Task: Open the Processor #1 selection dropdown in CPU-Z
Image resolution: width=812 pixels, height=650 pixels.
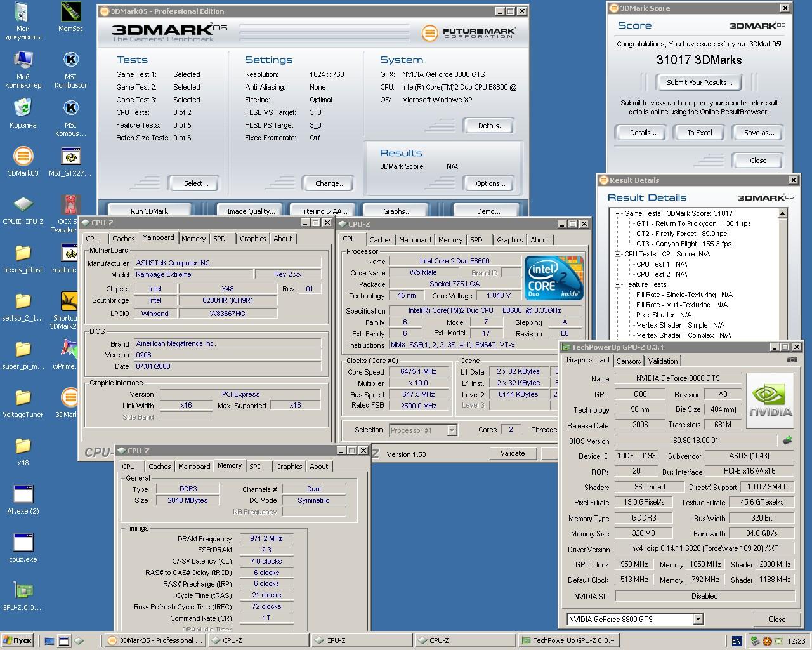Action: click(452, 430)
